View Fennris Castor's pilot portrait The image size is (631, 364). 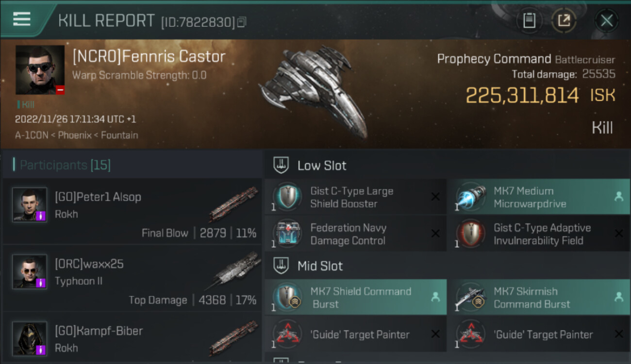click(40, 70)
